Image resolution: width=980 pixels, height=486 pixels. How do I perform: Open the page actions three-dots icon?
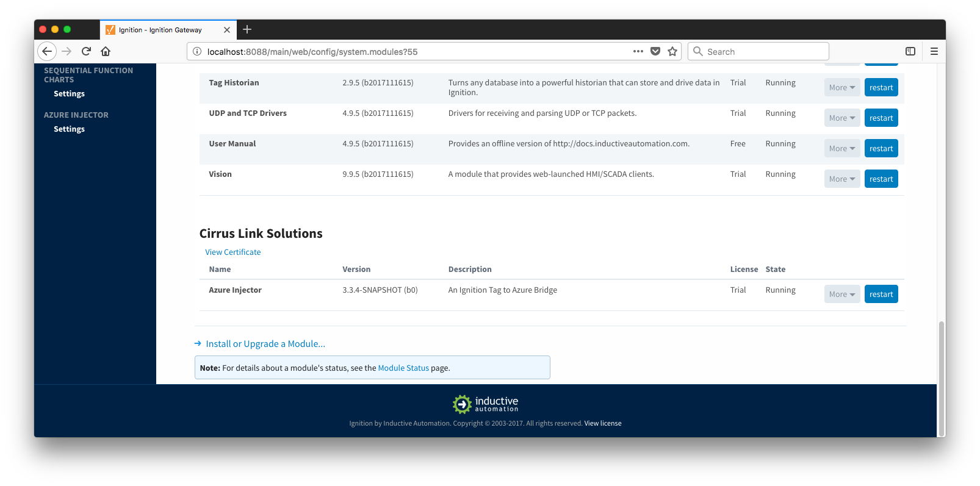click(638, 51)
